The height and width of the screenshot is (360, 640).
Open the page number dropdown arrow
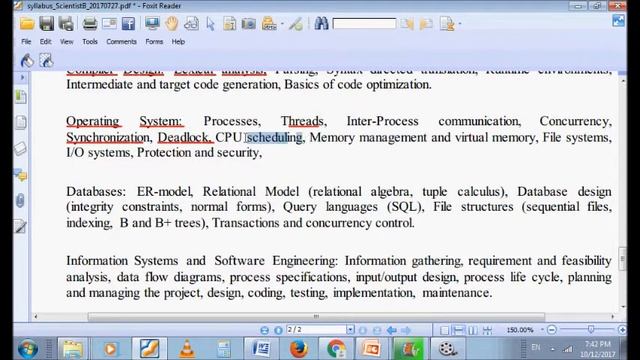pos(350,329)
